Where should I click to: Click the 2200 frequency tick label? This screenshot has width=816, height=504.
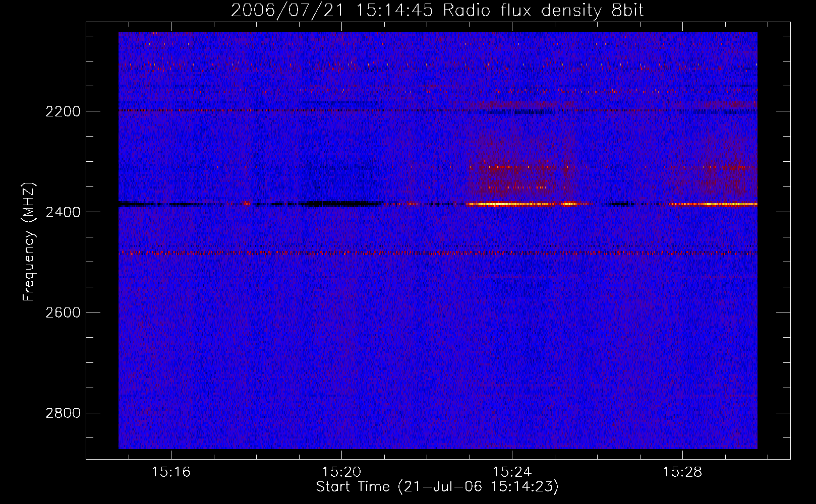(x=63, y=111)
